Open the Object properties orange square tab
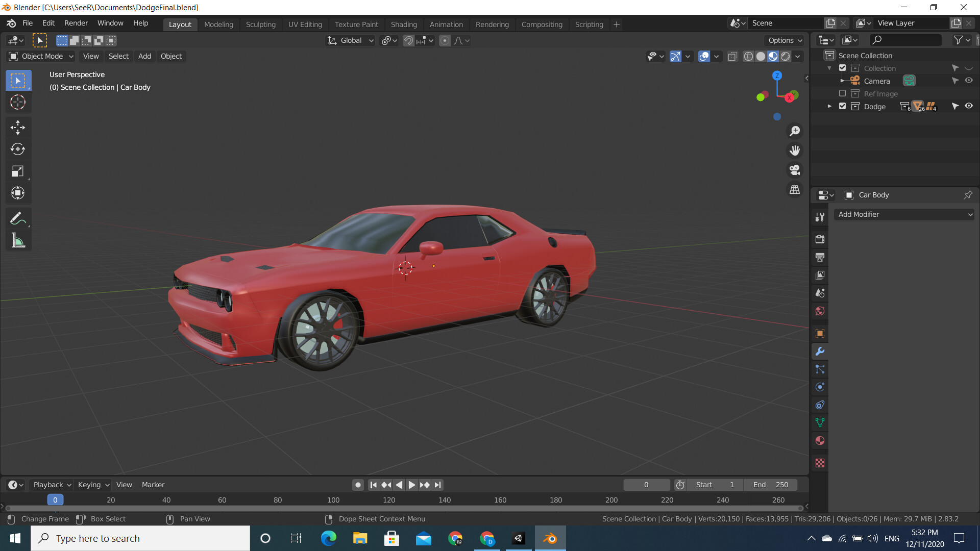The image size is (980, 551). coord(820,333)
